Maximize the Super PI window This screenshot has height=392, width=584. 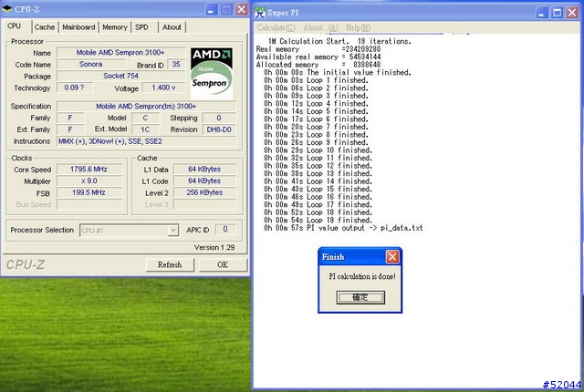pos(558,13)
